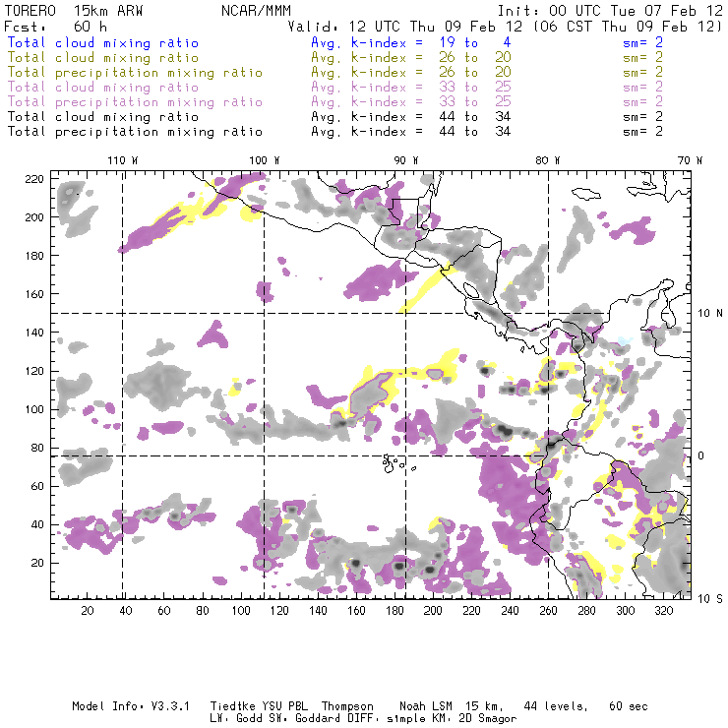Screen dimensions: 728x728
Task: Click the olive "Total cloud mixing ratio" legend line
Action: point(103,58)
